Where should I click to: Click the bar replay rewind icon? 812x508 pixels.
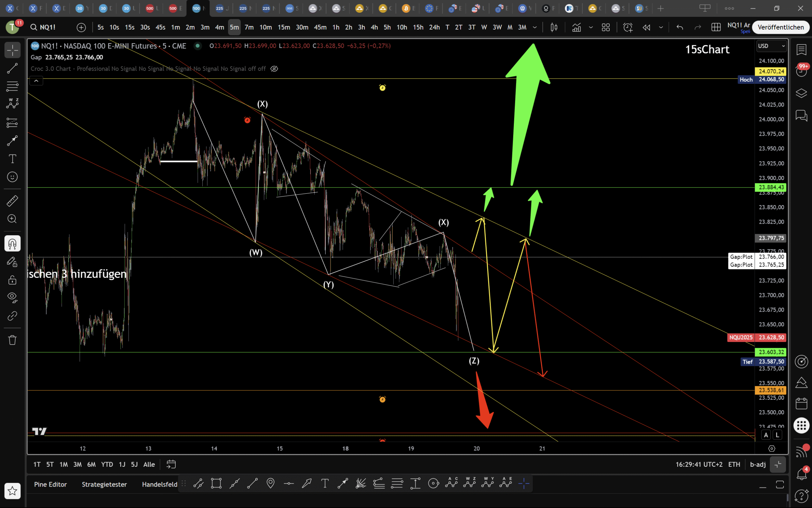pos(646,27)
